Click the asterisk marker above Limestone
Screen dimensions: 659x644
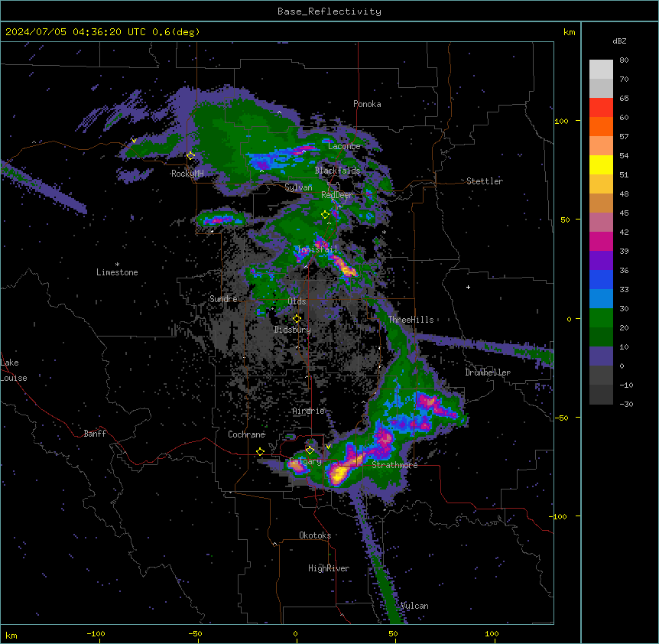pos(117,265)
